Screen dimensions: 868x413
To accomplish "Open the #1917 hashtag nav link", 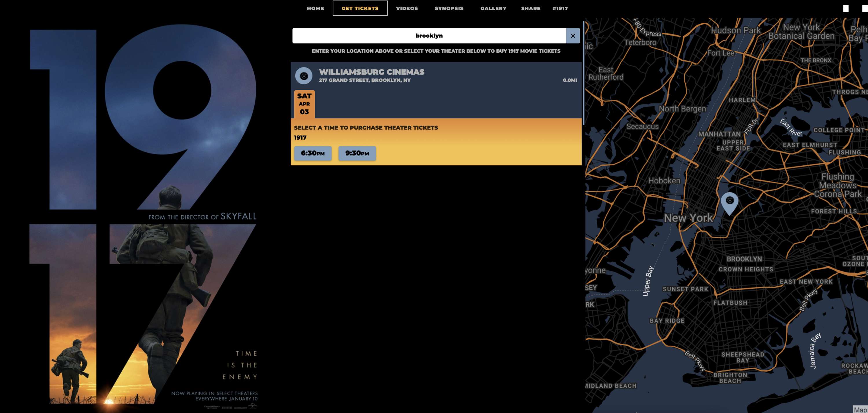I will pos(560,8).
